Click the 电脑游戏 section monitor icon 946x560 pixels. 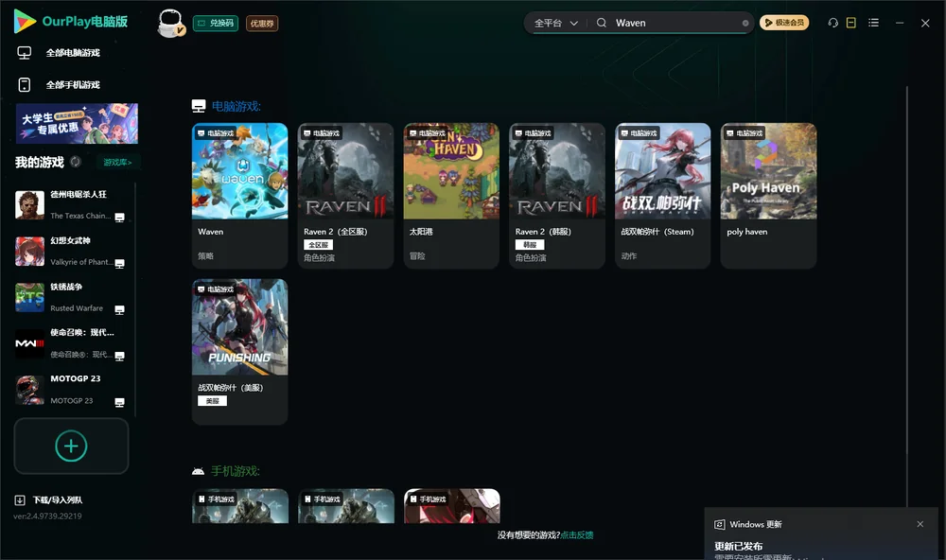pyautogui.click(x=199, y=106)
